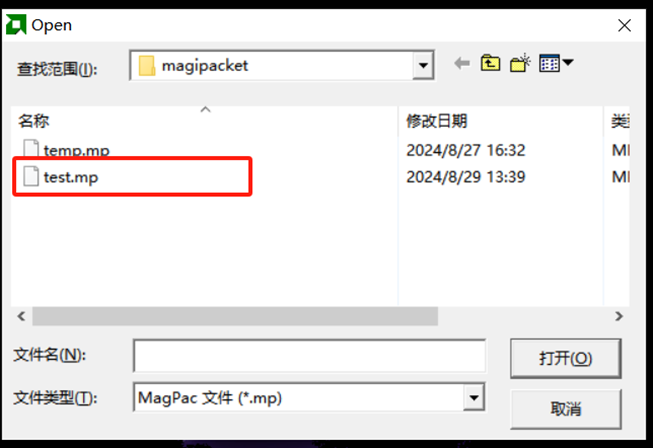Go up one folder level icon
Viewport: 653px width, 448px height.
tap(490, 63)
